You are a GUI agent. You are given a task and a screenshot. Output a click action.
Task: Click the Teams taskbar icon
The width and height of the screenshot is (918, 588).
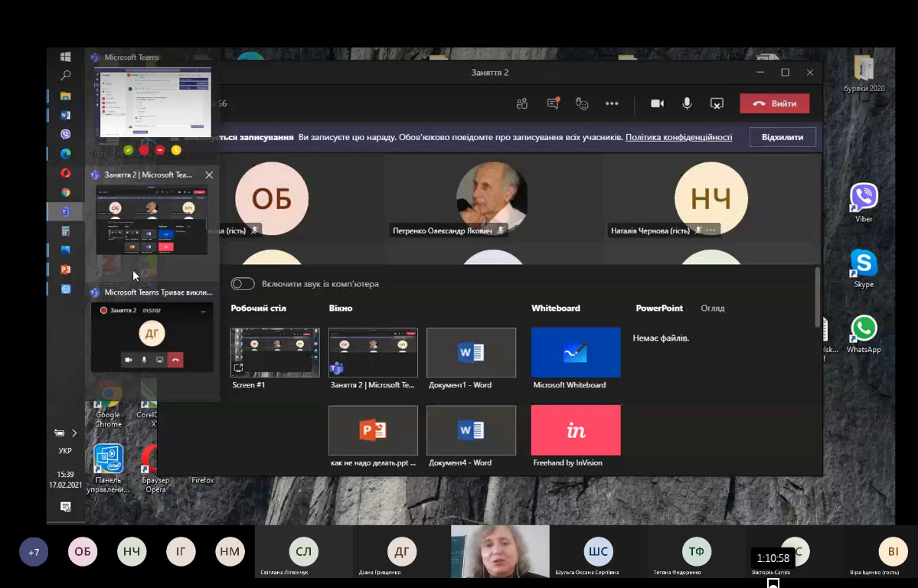pyautogui.click(x=66, y=211)
